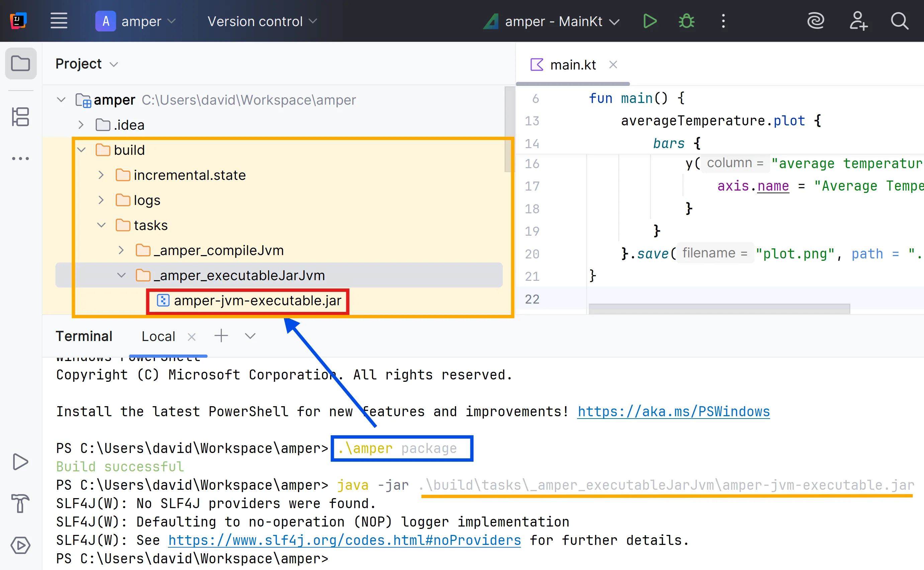
Task: Open the aka.ms/PSWindows link
Action: tap(673, 411)
